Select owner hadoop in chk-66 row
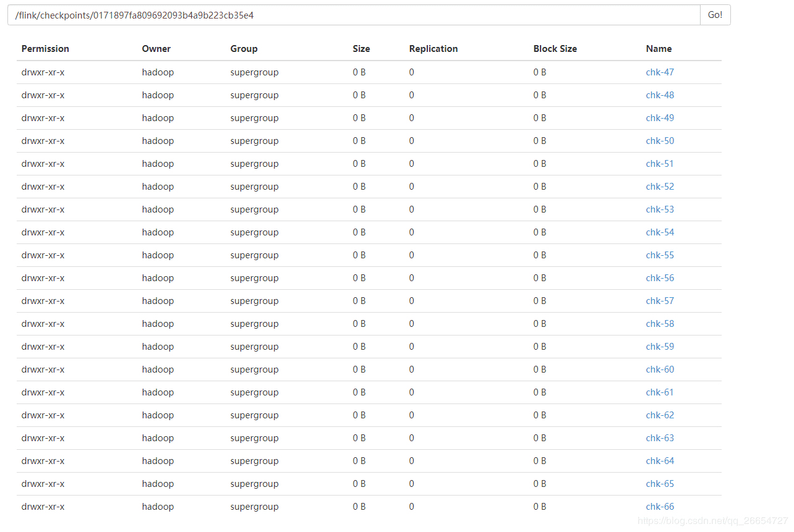The height and width of the screenshot is (532, 794). (x=158, y=507)
